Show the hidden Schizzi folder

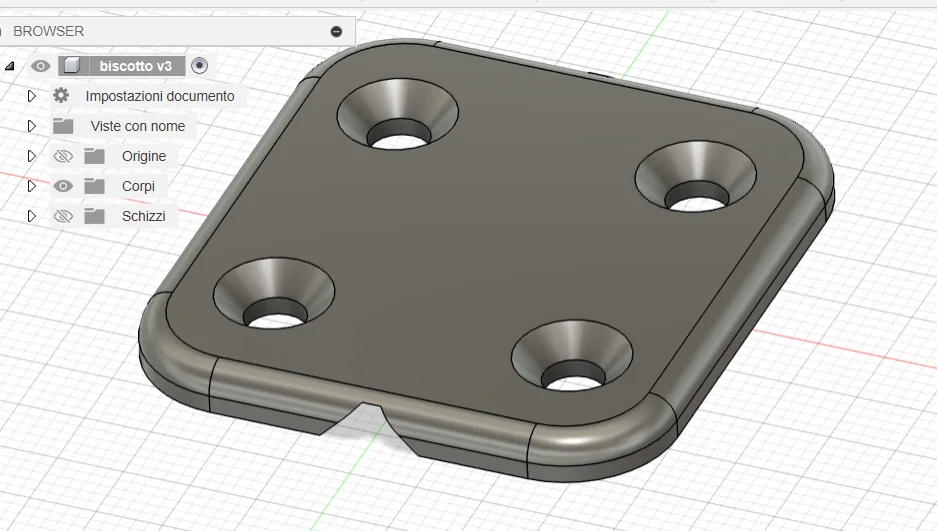tap(63, 216)
